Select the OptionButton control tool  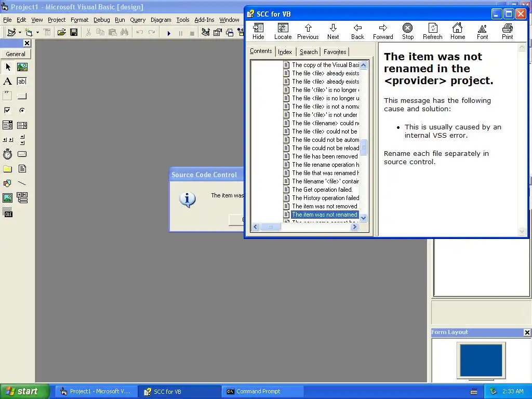point(22,110)
